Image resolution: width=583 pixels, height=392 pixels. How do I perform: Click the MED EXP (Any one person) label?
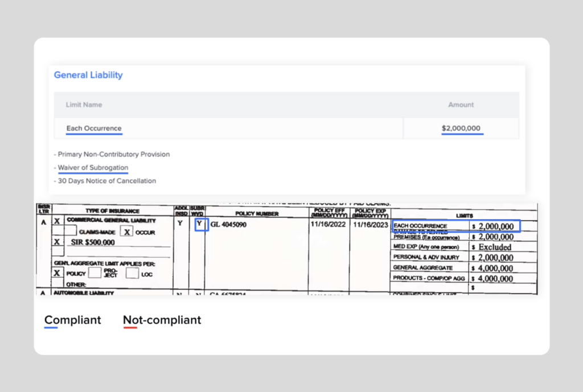click(x=426, y=247)
